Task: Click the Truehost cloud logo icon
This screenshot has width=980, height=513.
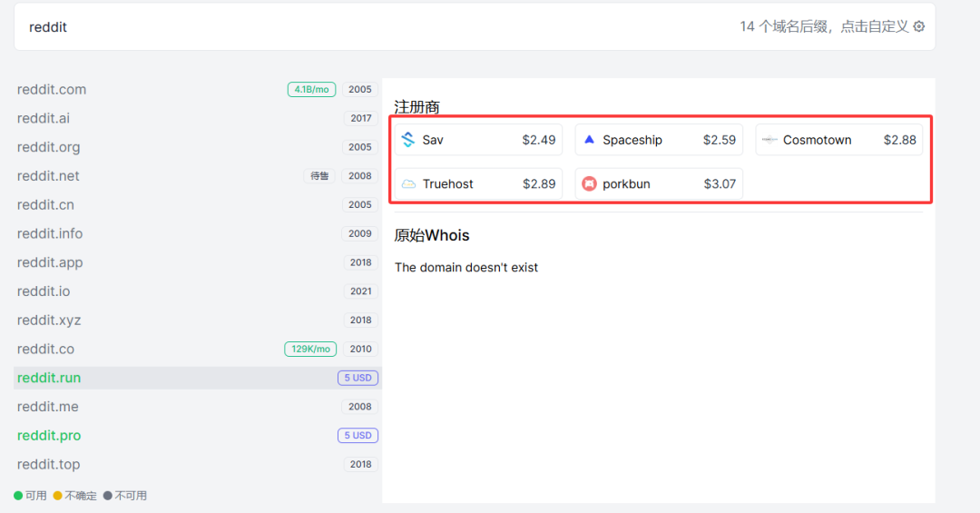Action: tap(408, 184)
